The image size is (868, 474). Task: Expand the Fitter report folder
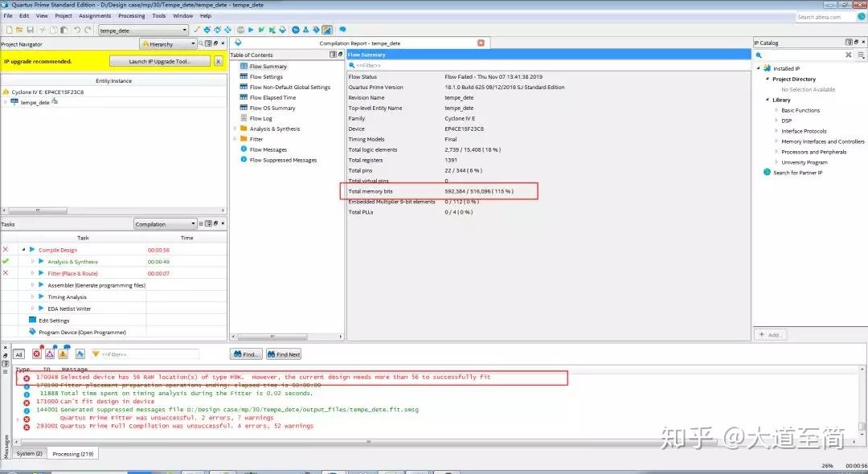pos(235,139)
